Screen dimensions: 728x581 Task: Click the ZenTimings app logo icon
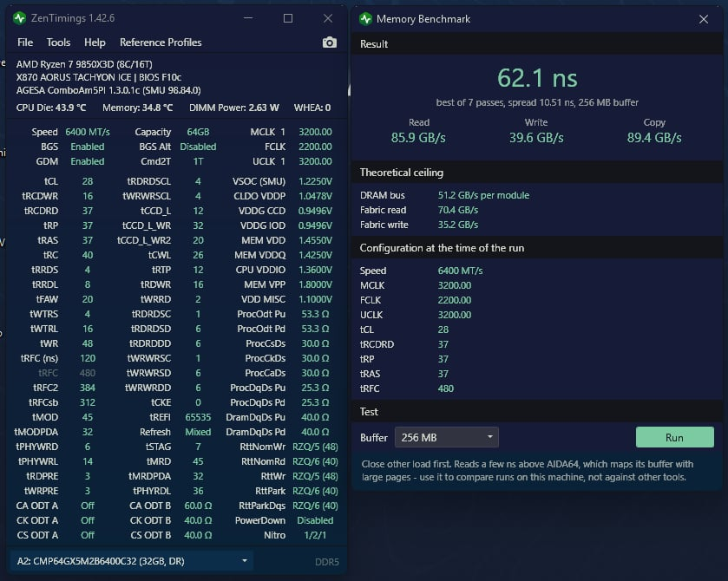[19, 18]
